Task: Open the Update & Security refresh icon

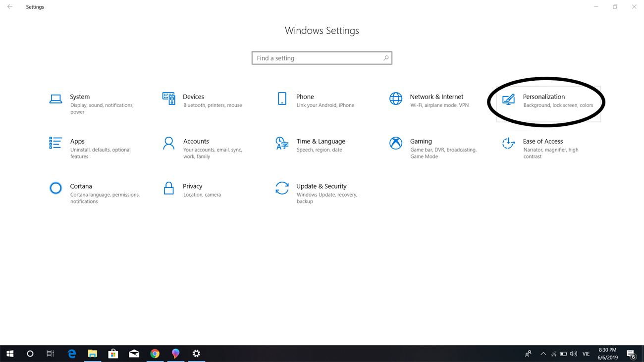Action: (x=282, y=188)
